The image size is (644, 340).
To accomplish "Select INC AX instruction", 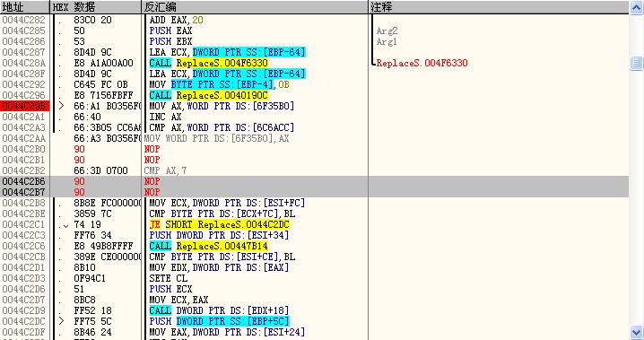I will (165, 117).
